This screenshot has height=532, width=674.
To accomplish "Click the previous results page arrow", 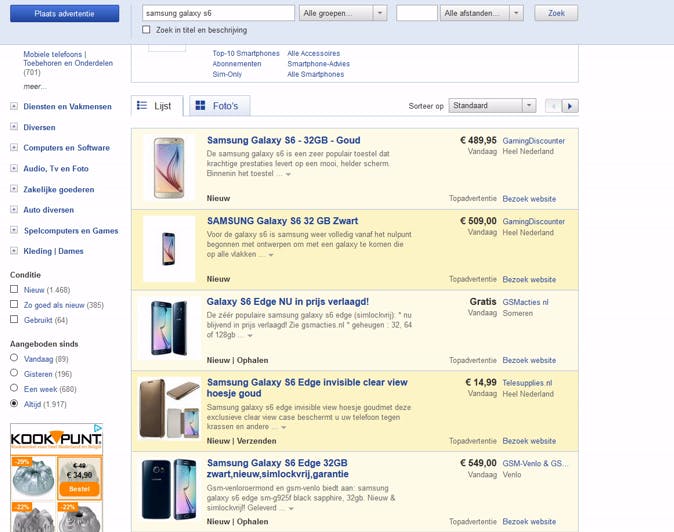I will click(x=554, y=106).
